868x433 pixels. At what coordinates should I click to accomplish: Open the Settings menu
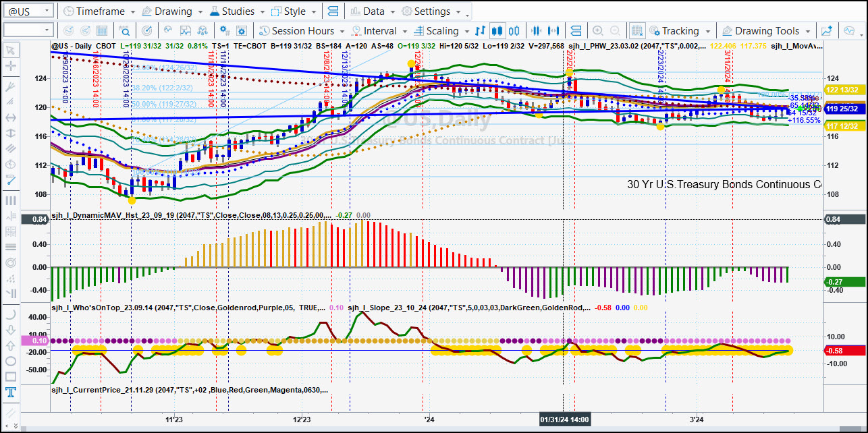(432, 11)
